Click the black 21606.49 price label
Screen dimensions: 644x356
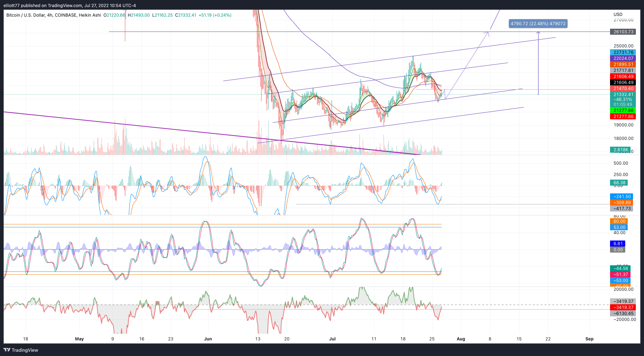[623, 83]
